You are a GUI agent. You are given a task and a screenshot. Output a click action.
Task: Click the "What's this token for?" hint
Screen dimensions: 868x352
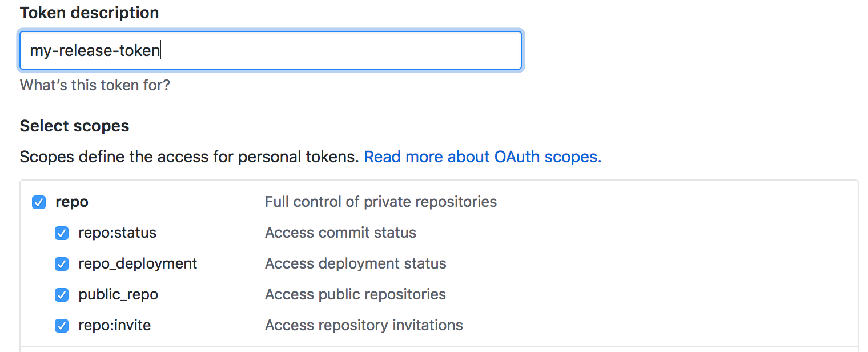(x=95, y=85)
